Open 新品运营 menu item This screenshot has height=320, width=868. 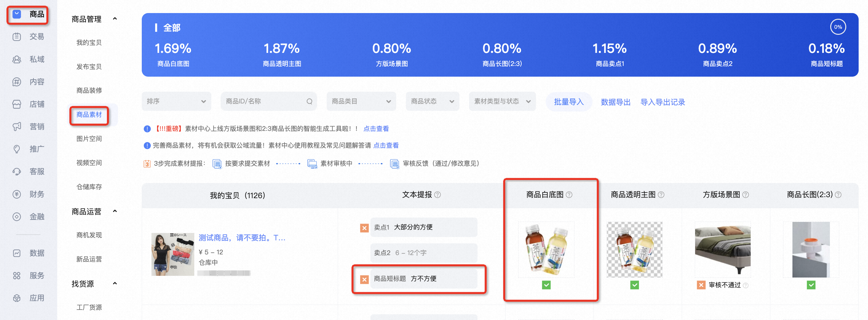(x=89, y=259)
